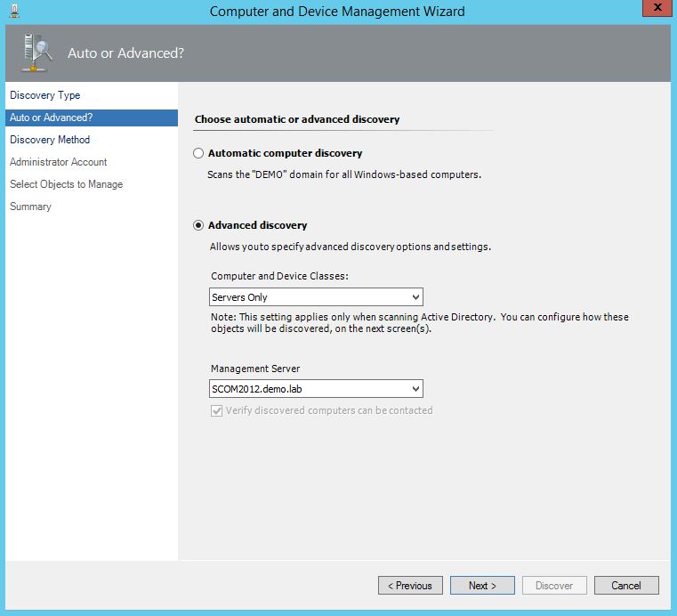The height and width of the screenshot is (616, 677).
Task: Go to Discovery Type step in sidebar
Action: tap(44, 95)
